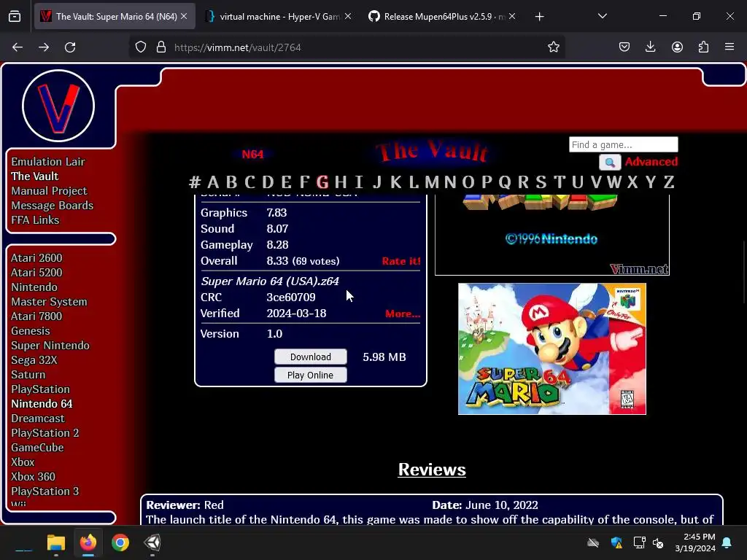Click the magnifier search button

click(610, 163)
